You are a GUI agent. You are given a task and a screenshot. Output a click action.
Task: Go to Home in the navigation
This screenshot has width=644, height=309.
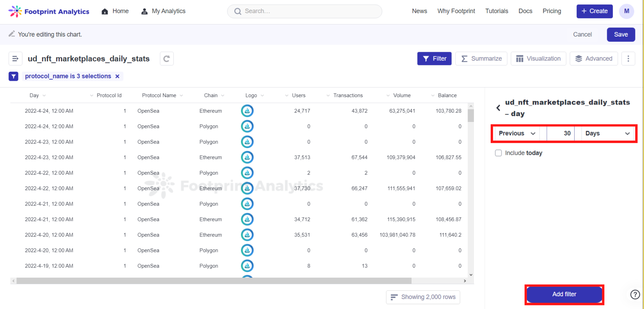coord(121,11)
